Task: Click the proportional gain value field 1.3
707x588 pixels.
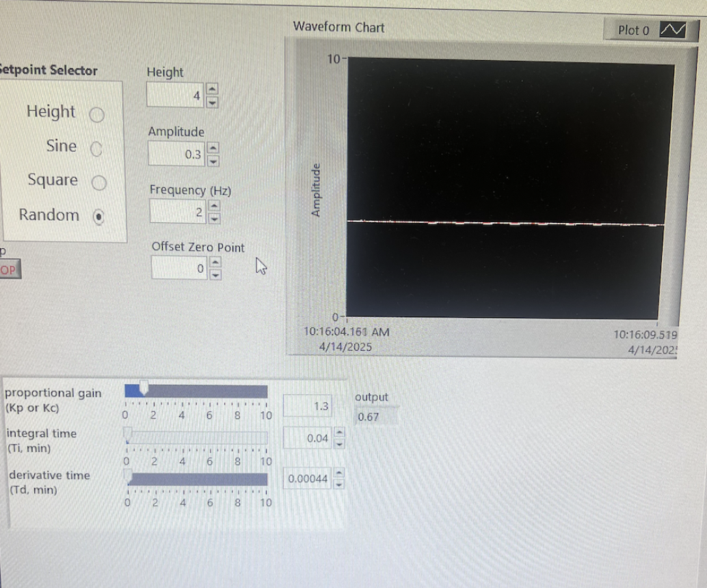Action: coord(308,405)
